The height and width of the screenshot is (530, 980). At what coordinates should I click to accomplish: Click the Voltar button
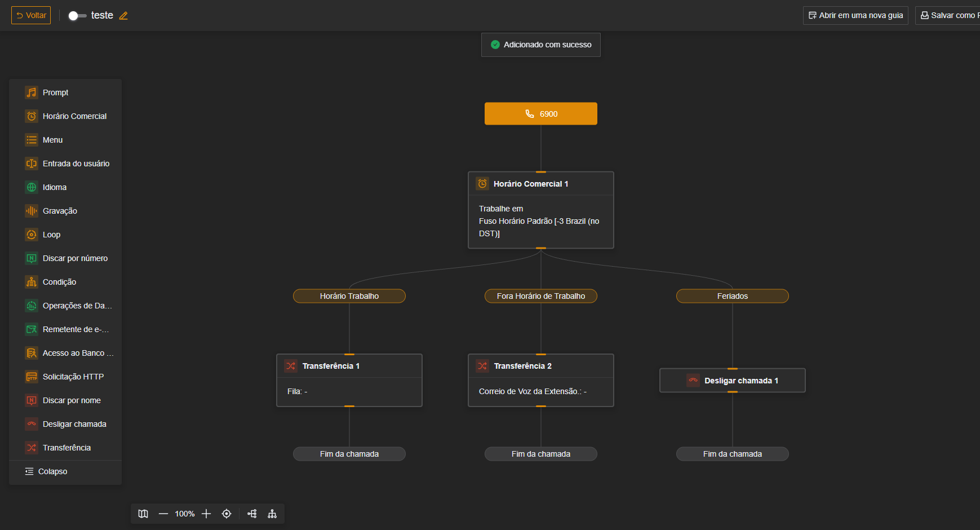point(31,15)
